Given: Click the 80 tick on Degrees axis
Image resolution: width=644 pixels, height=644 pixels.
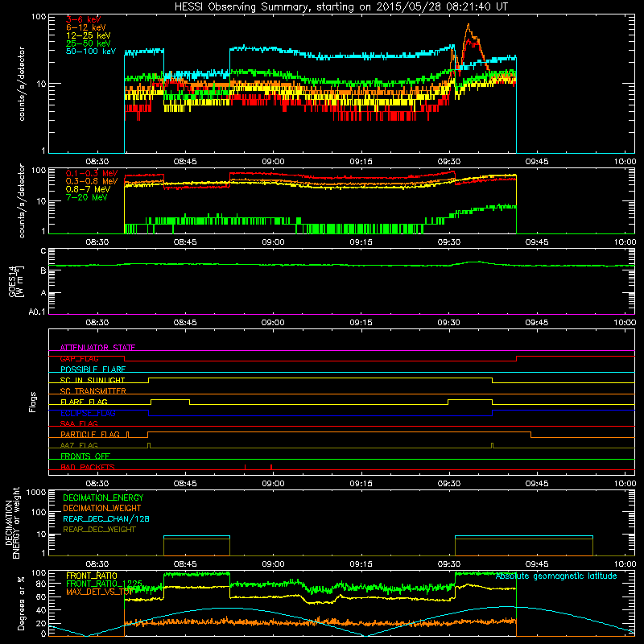Looking at the screenshot, I should pos(41,584).
